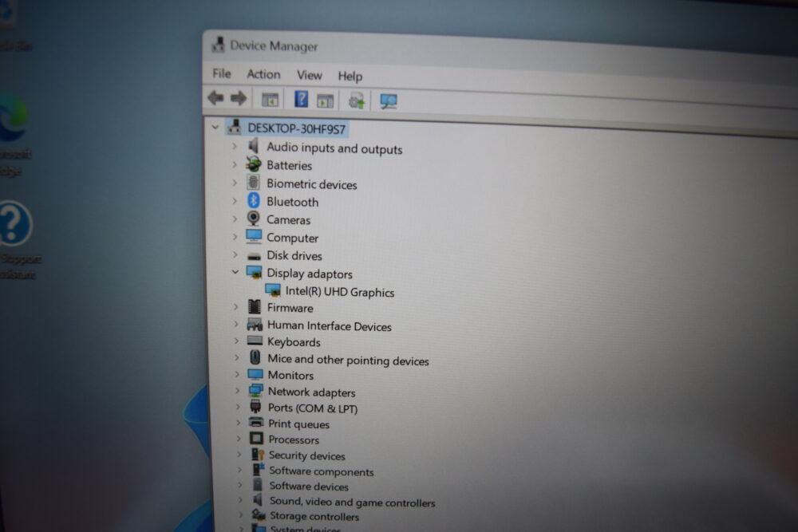This screenshot has height=532, width=798.
Task: Select the Storage controllers label
Action: (314, 516)
